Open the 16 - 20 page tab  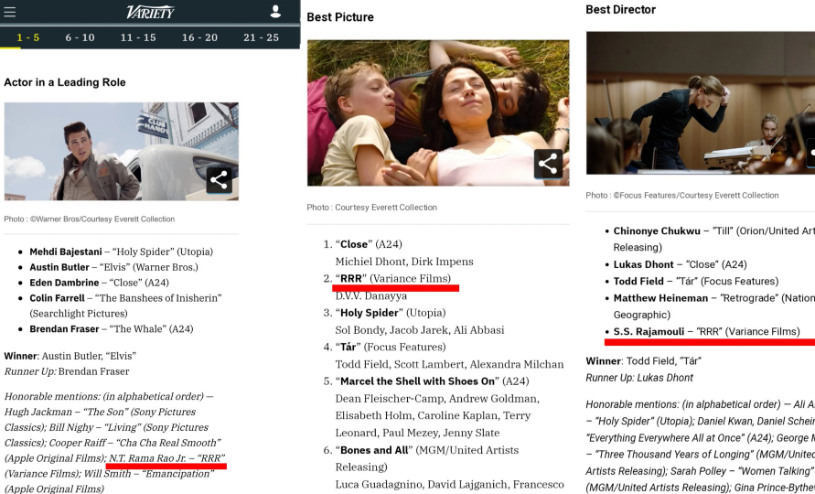200,38
